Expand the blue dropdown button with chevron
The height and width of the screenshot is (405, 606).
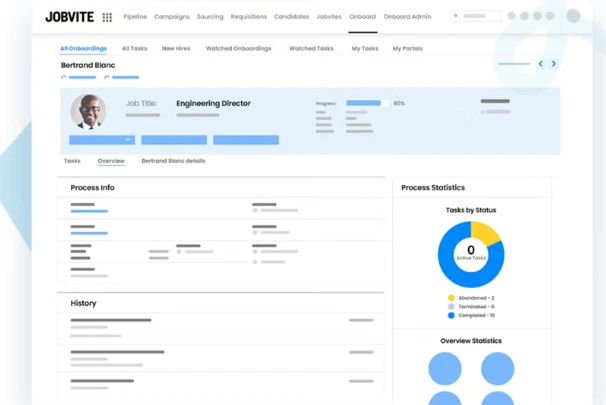(x=102, y=140)
